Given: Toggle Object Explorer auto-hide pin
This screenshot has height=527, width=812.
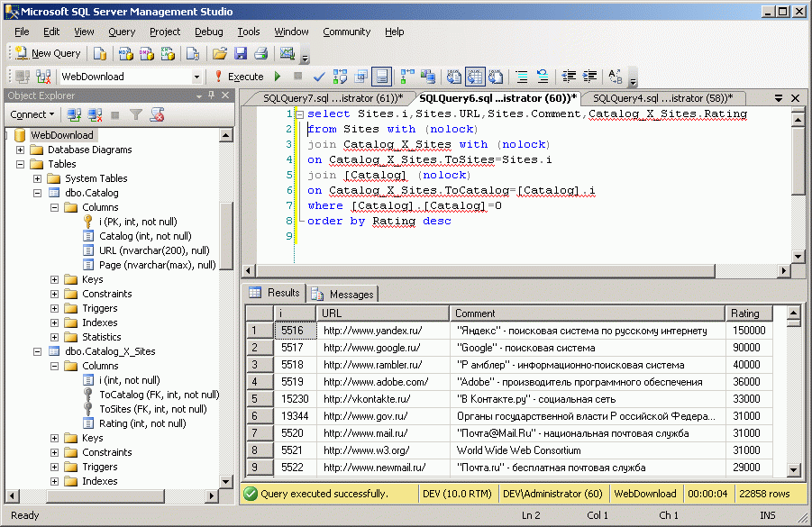Looking at the screenshot, I should (211, 95).
